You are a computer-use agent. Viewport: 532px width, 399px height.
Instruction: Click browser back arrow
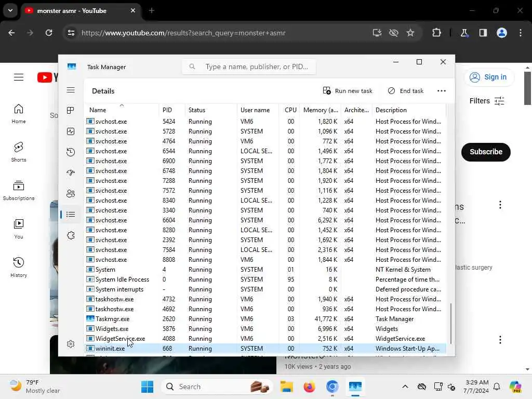coord(11,33)
